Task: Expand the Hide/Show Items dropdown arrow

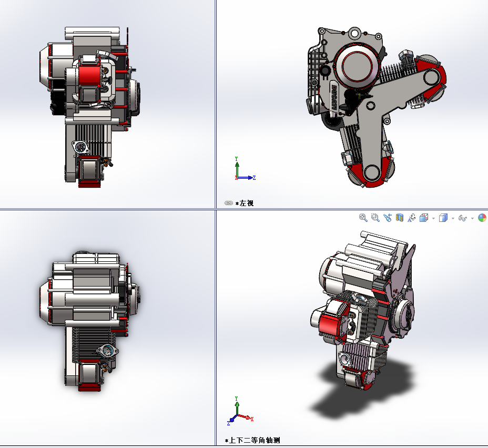Action: (x=472, y=218)
